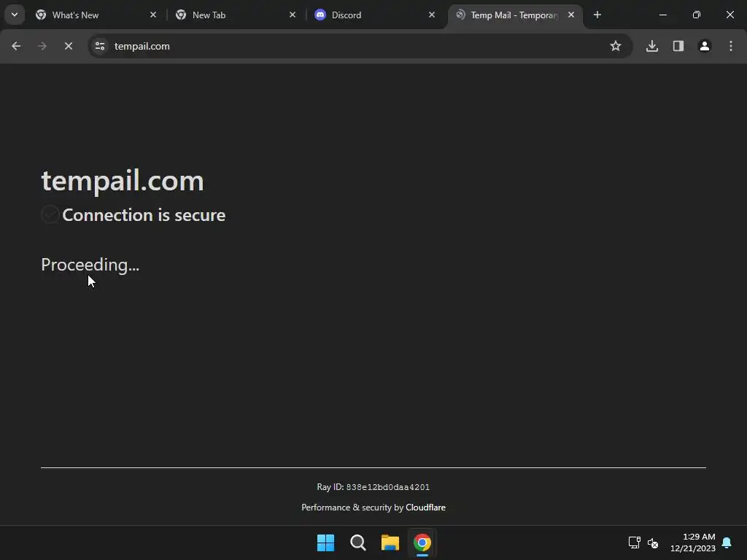
Task: Click the Cloudflare link in footer
Action: [x=425, y=507]
